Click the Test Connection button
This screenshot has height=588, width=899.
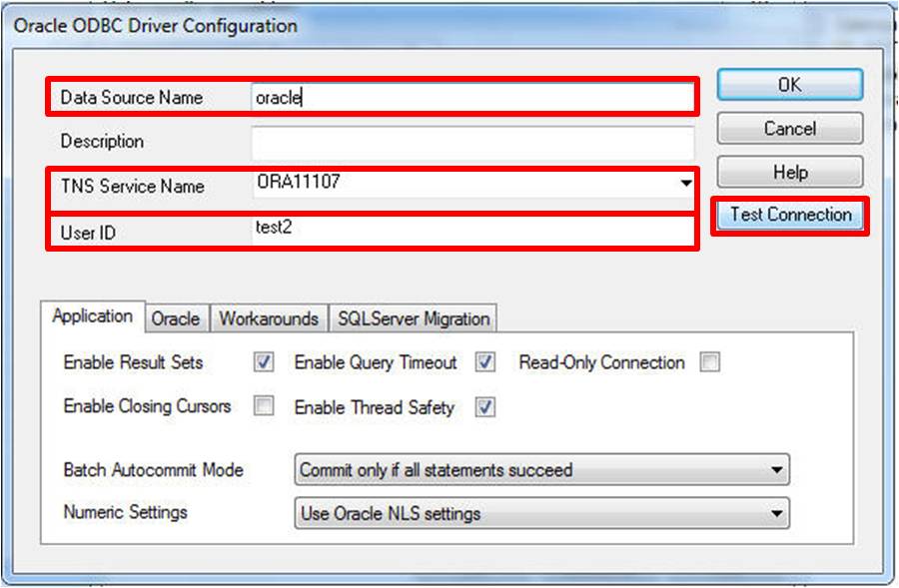789,216
